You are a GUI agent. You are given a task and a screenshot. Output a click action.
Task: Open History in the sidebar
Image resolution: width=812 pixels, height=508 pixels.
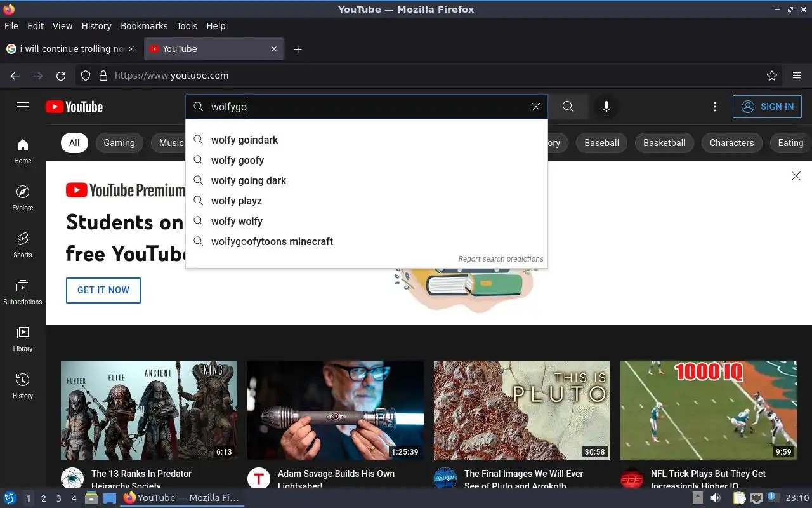23,386
